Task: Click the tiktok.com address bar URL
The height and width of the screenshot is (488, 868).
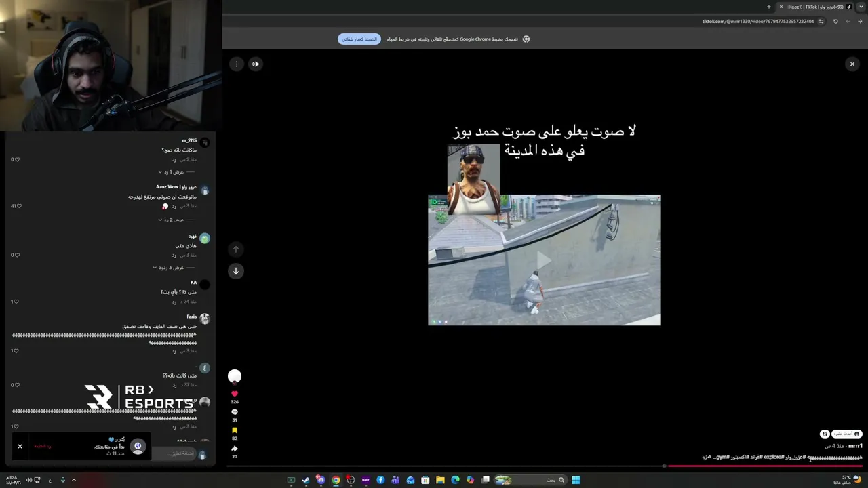Action: coord(757,21)
